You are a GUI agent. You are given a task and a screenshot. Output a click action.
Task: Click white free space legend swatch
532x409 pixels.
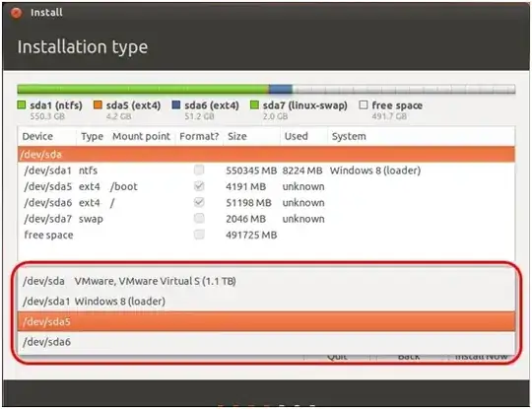364,104
